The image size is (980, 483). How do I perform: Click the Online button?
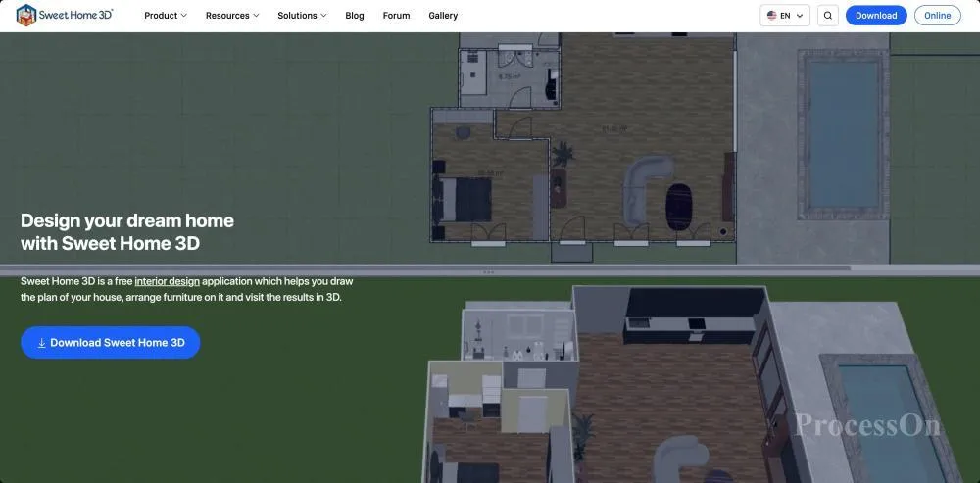point(938,16)
